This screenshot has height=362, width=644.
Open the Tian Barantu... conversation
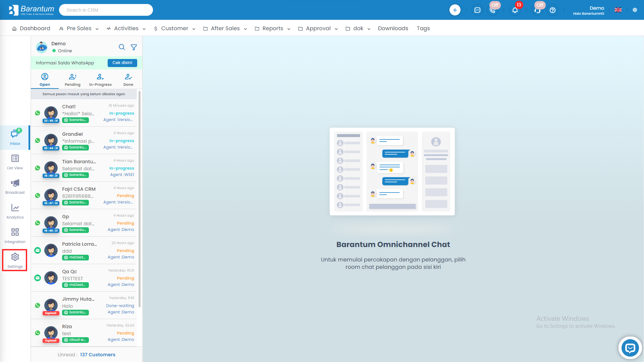pyautogui.click(x=84, y=168)
